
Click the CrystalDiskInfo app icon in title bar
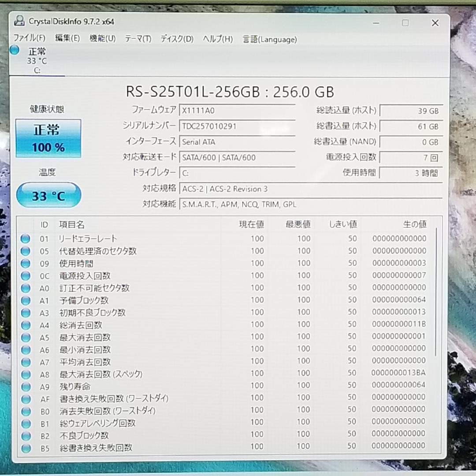[19, 21]
